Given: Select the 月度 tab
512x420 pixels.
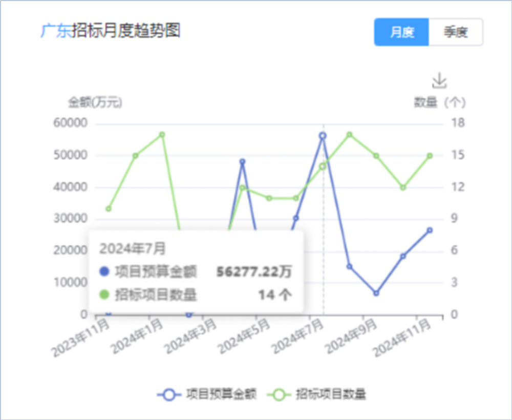Looking at the screenshot, I should pos(402,32).
